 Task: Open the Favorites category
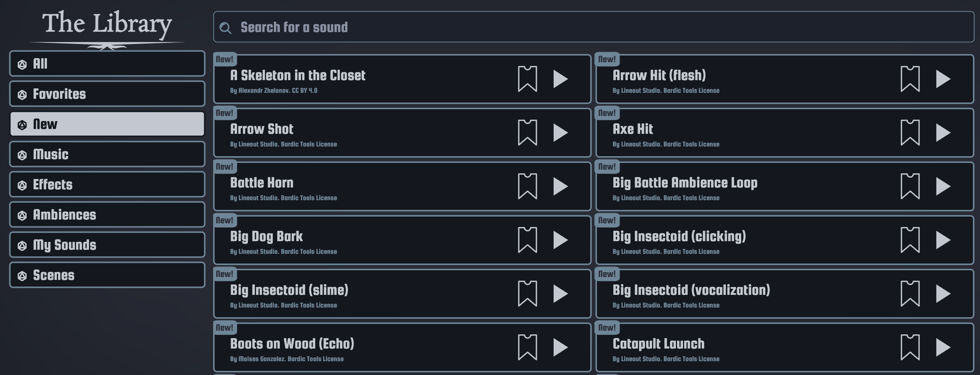coord(107,94)
